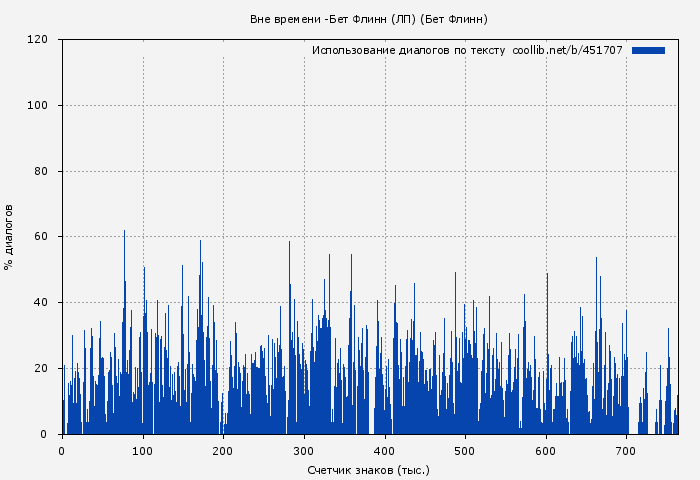This screenshot has width=700, height=480.
Task: Click the x-axis tick label 100
Action: 143,450
